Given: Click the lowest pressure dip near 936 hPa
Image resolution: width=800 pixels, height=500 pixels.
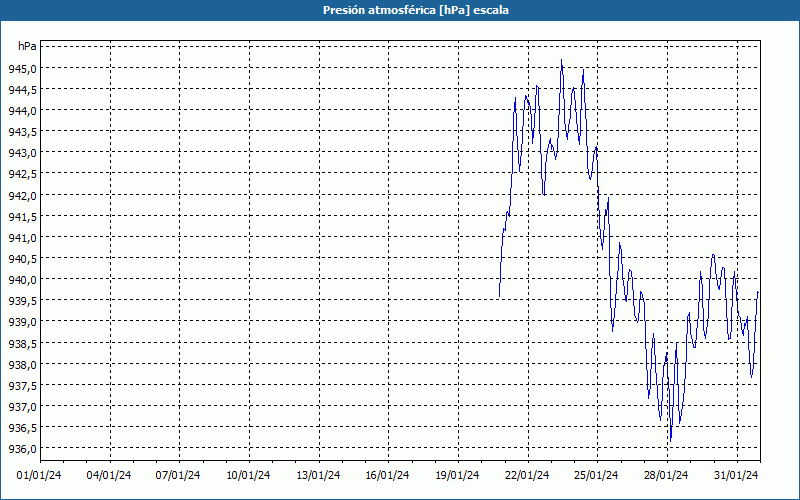Looking at the screenshot, I should click(670, 442).
